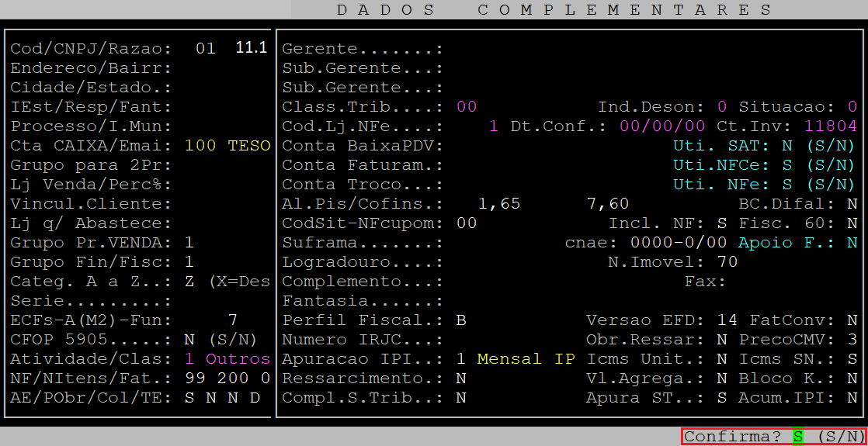The height and width of the screenshot is (446, 868).
Task: Toggle the BC.Difal N flag
Action: click(852, 204)
